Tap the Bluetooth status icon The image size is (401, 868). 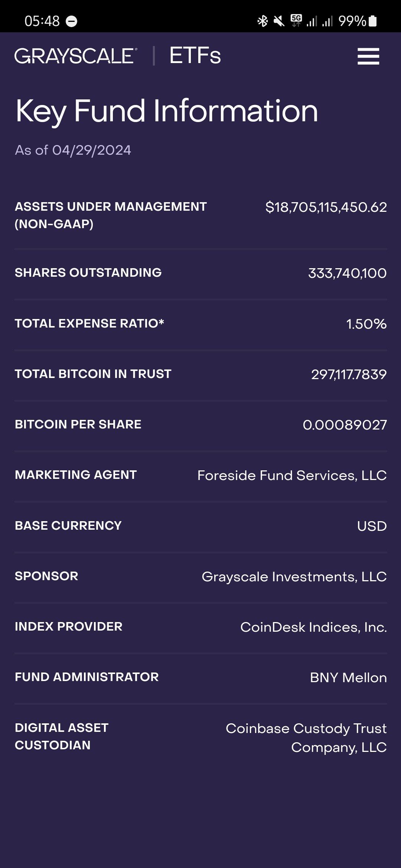coord(263,21)
